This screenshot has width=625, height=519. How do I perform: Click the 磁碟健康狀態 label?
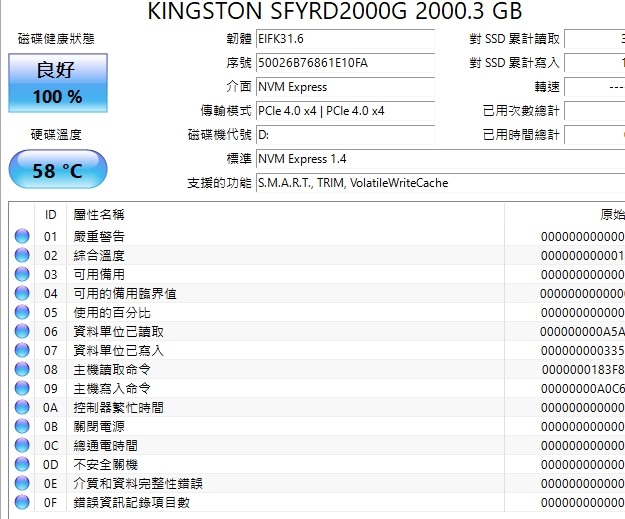pyautogui.click(x=56, y=39)
